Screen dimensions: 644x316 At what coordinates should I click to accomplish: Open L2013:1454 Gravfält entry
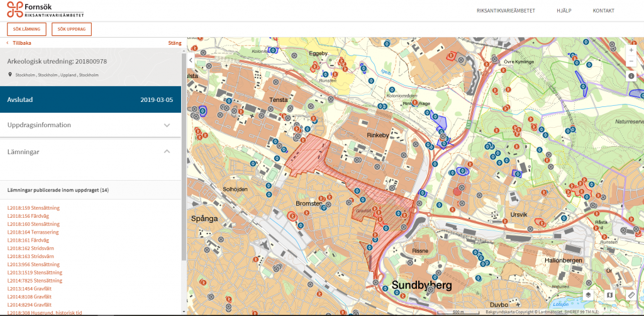point(30,288)
